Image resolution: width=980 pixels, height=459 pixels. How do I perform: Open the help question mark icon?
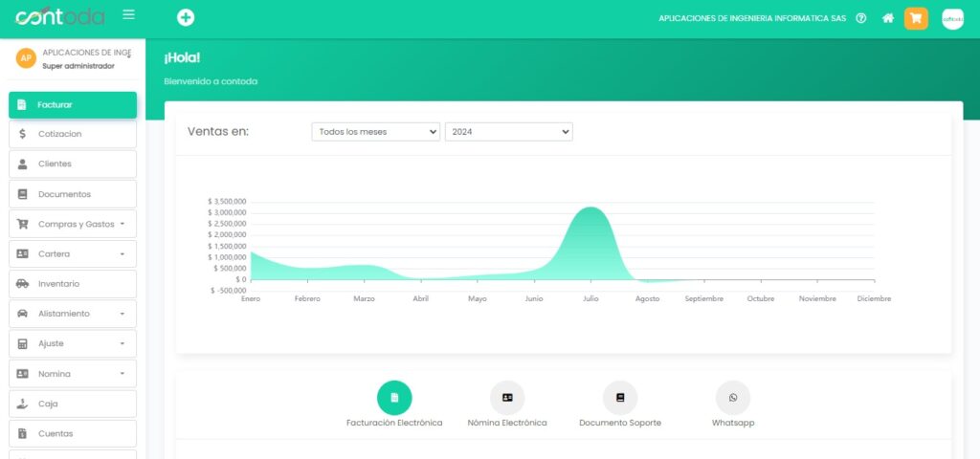[861, 18]
